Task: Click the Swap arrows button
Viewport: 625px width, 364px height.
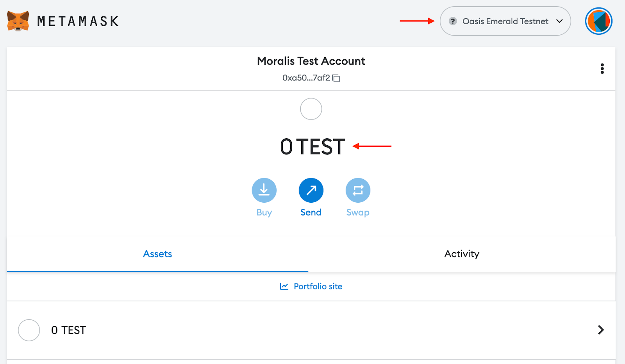Action: [x=358, y=190]
